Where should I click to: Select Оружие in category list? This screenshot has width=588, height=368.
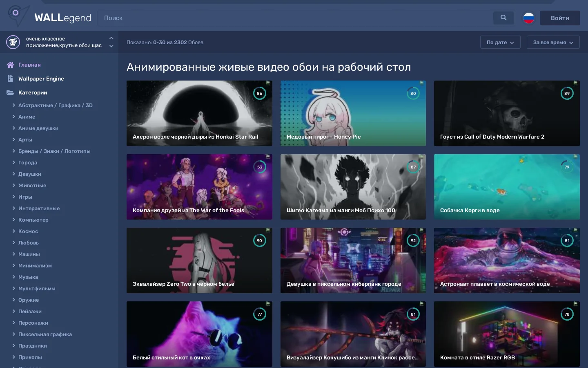tap(29, 300)
